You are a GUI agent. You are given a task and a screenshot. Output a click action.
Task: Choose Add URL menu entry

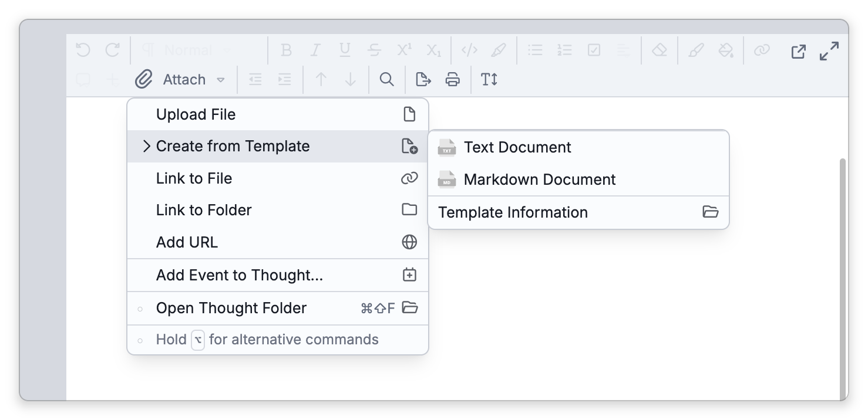point(278,242)
